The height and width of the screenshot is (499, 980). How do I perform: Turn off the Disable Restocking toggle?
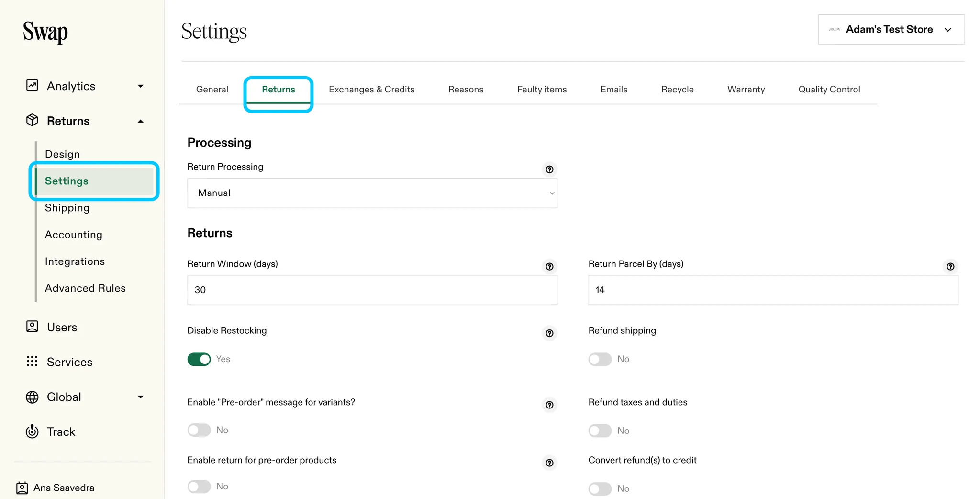tap(199, 359)
